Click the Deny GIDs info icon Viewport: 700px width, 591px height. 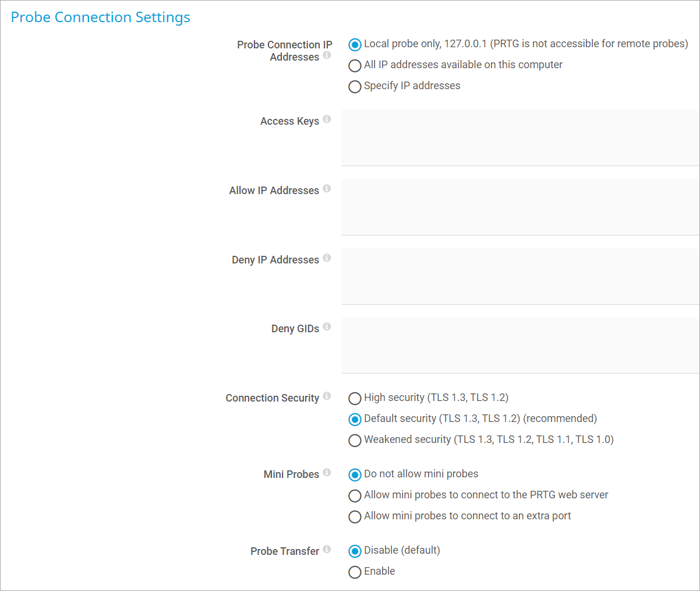pyautogui.click(x=327, y=327)
